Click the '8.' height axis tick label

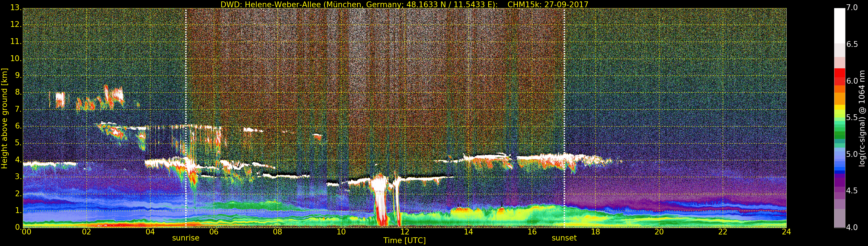coord(19,92)
